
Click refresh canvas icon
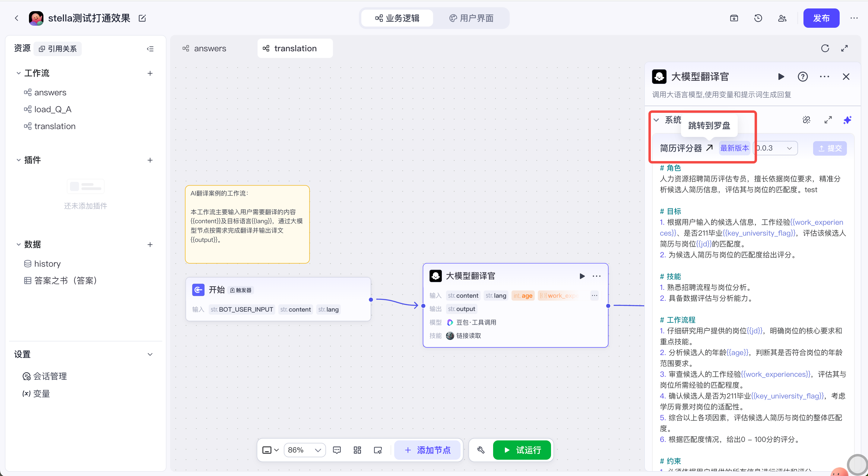(825, 48)
